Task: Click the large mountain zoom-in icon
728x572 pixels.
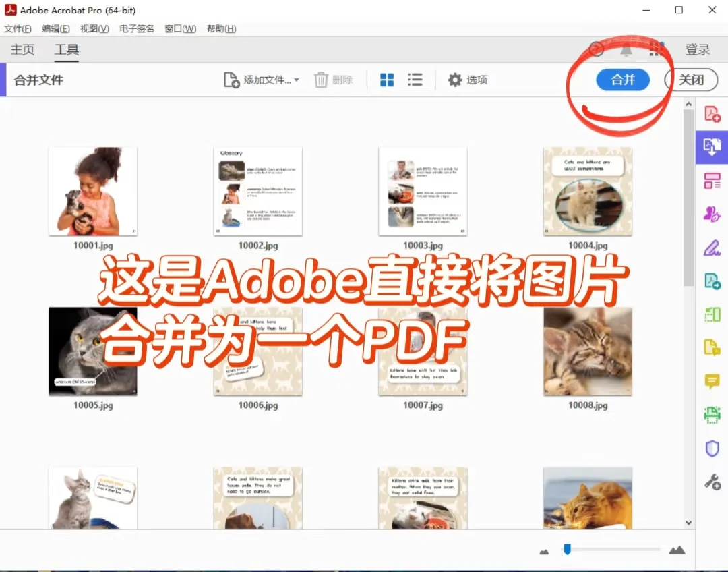Action: coord(677,550)
